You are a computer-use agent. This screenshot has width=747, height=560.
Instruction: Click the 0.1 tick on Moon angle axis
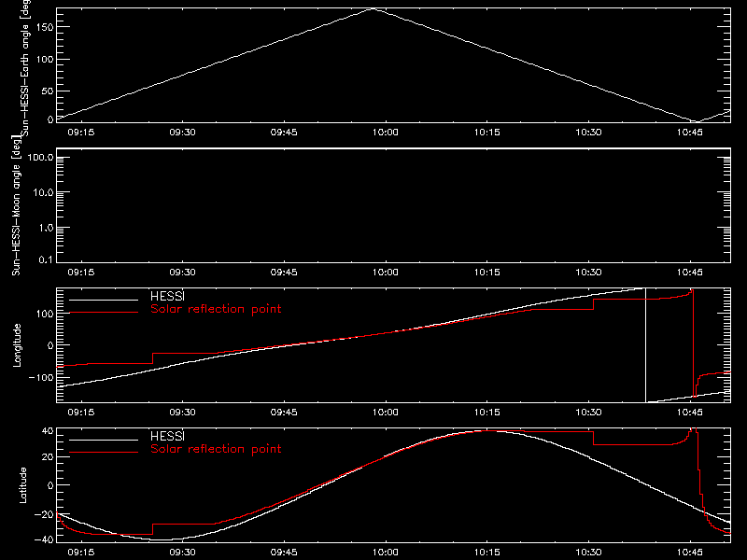click(46, 259)
